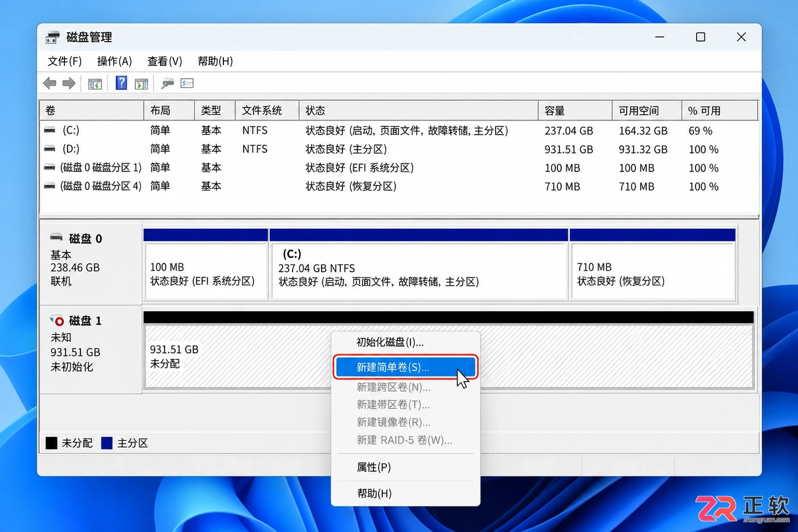The width and height of the screenshot is (798, 532).
Task: Click greyed 新建 RAID-5 卷(W)... entry
Action: pyautogui.click(x=406, y=440)
